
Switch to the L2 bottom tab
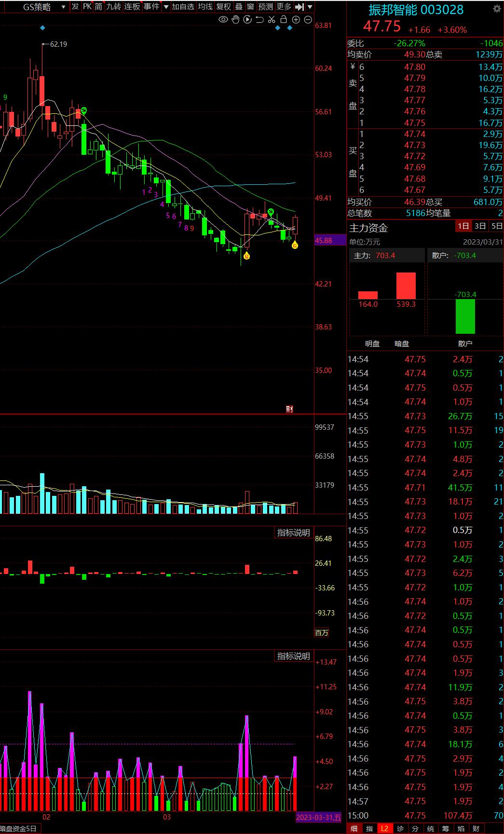coord(384,829)
